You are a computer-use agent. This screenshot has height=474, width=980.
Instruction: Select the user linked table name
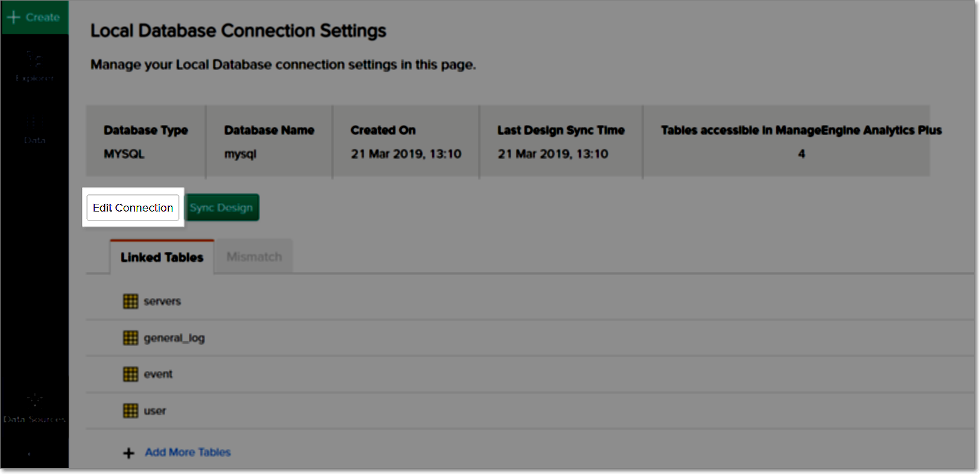coord(155,411)
